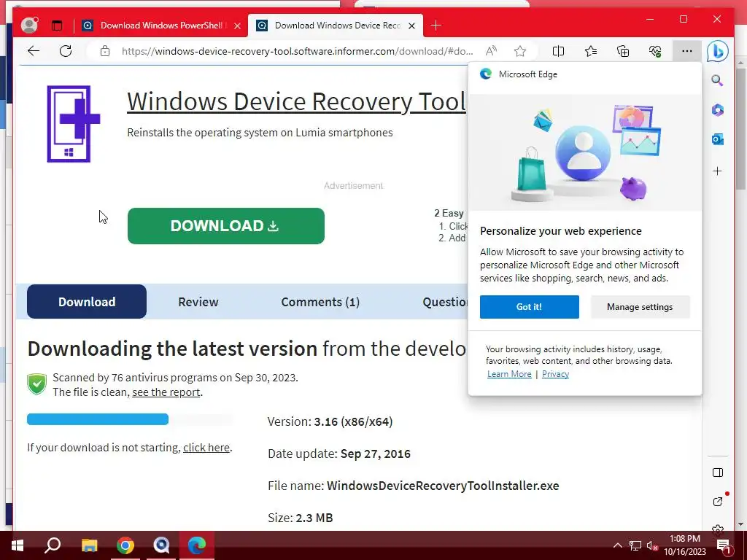Reload the page with the refresh icon

(66, 51)
